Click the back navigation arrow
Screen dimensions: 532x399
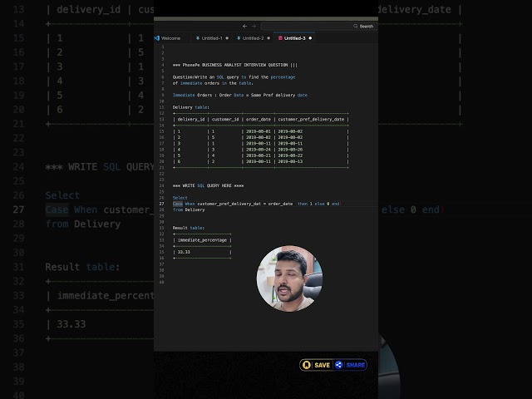coord(244,26)
